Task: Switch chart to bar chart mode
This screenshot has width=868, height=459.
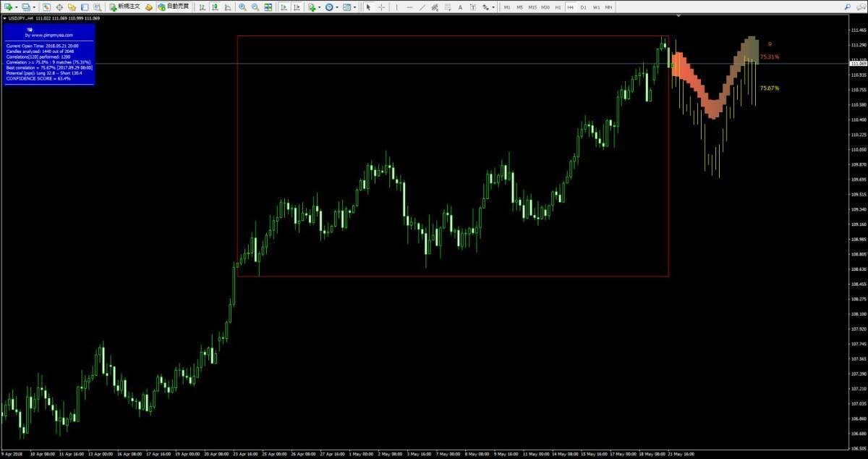Action: 202,7
